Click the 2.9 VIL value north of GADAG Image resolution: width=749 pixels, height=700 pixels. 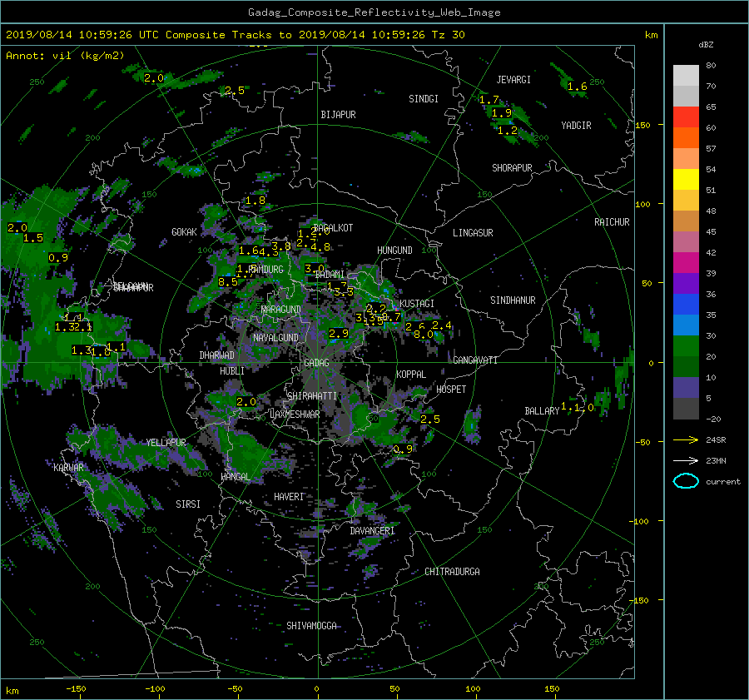click(x=339, y=334)
